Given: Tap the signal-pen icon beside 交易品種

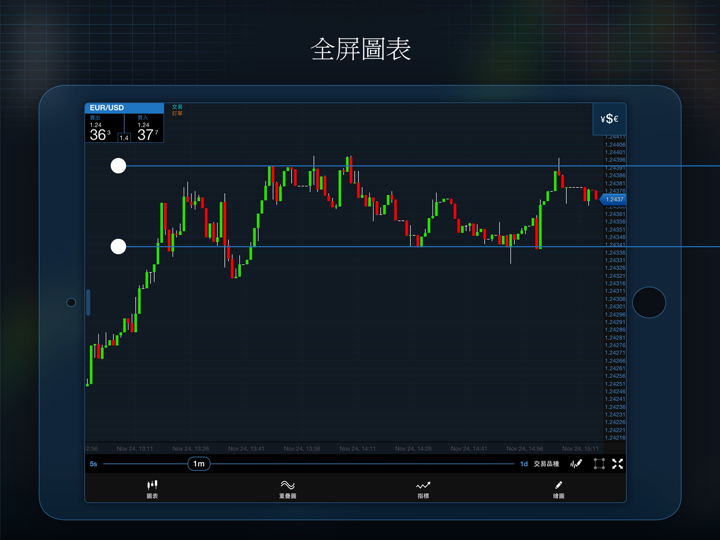Looking at the screenshot, I should click(x=576, y=464).
